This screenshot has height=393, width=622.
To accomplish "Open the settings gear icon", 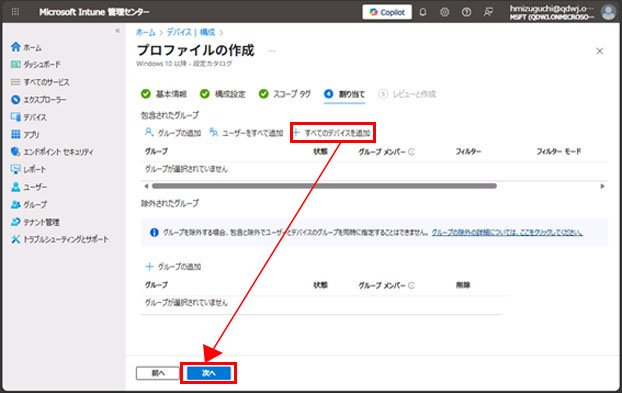I will (445, 12).
